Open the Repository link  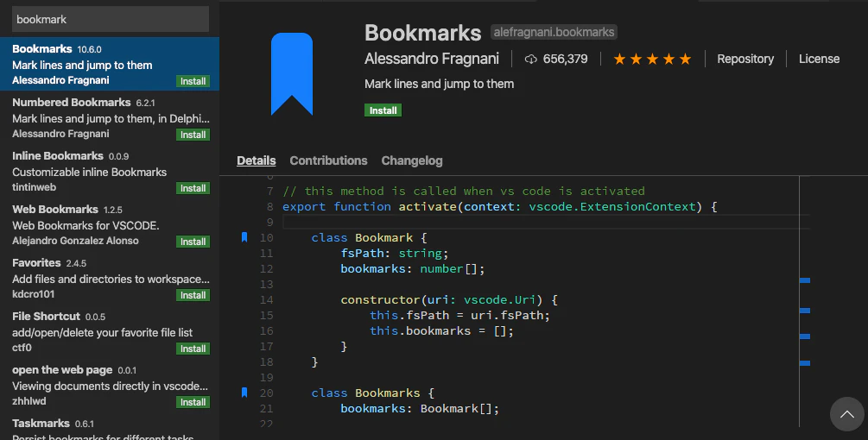point(745,60)
